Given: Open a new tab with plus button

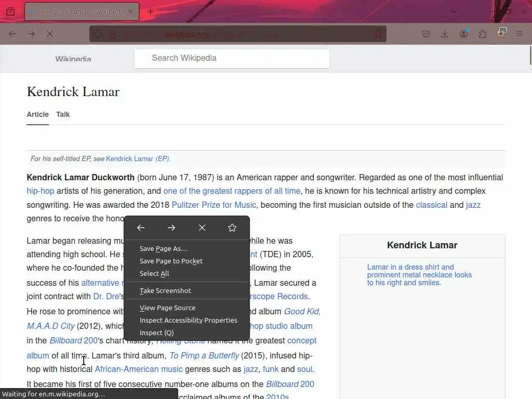Looking at the screenshot, I should click(150, 11).
